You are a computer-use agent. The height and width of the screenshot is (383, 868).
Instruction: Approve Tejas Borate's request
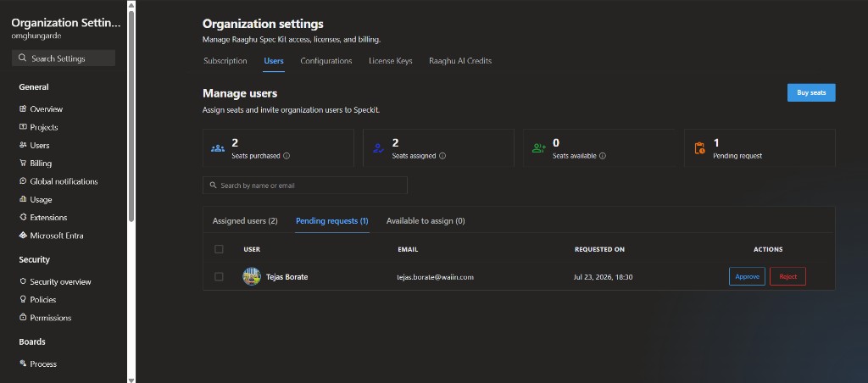coord(747,277)
